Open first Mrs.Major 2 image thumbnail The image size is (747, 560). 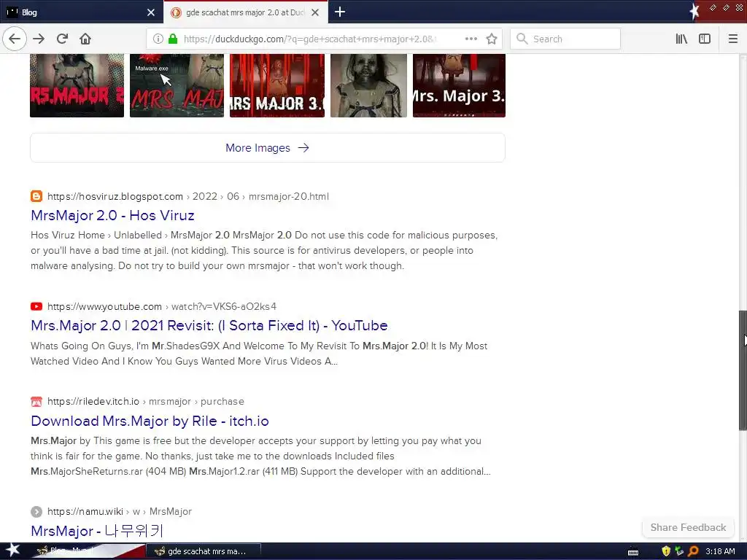pyautogui.click(x=77, y=85)
